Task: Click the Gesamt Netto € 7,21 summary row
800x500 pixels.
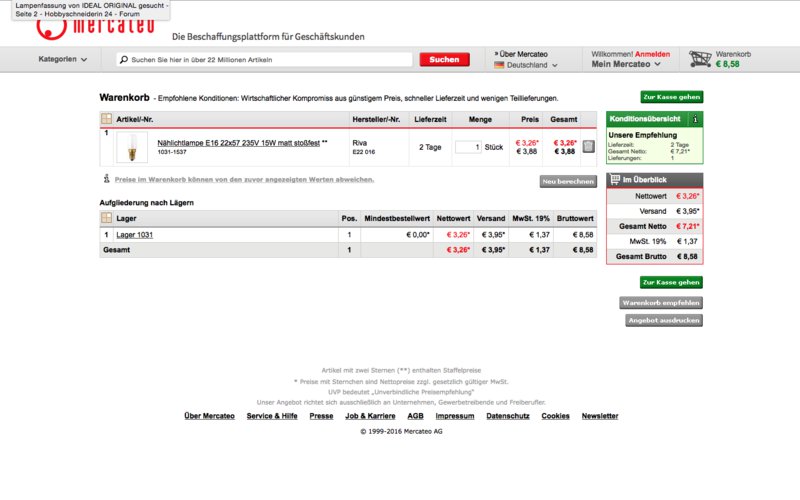Action: tap(655, 226)
